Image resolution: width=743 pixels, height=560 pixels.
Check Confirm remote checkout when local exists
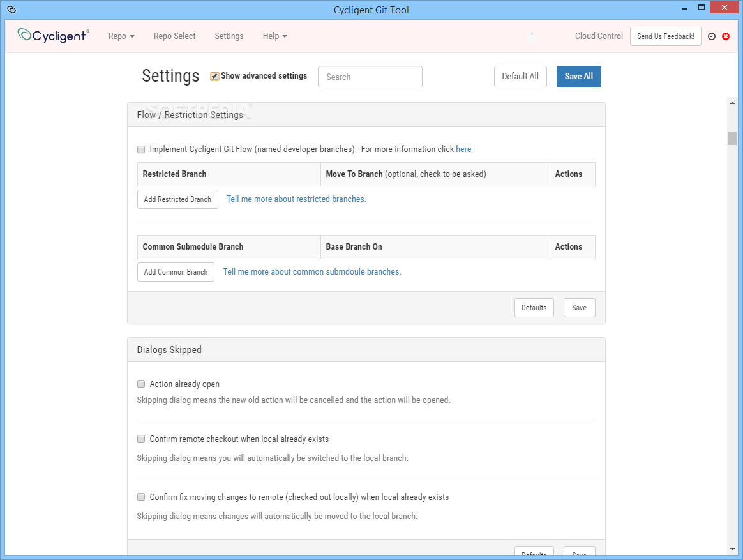(141, 439)
